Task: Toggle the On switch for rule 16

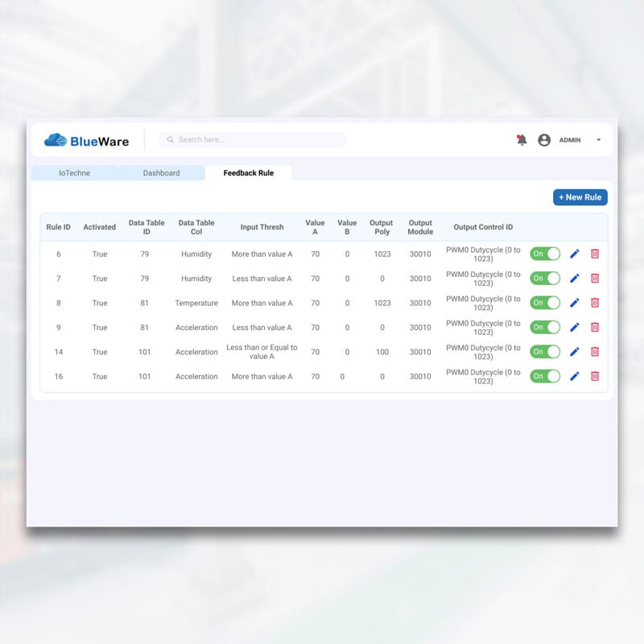Action: coord(545,376)
